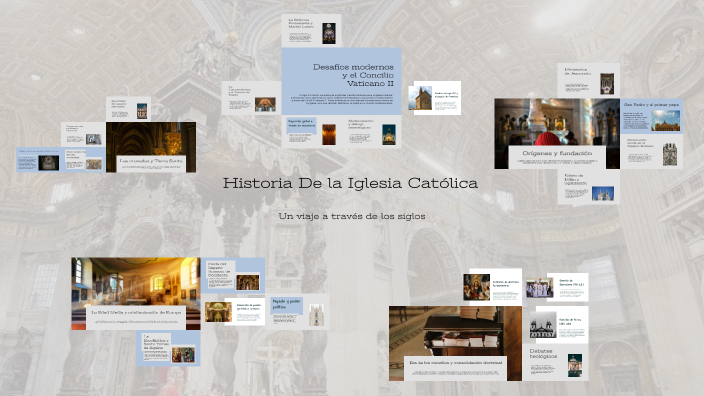Click Las cruzadas y Tierra Santa caption

tap(151, 164)
